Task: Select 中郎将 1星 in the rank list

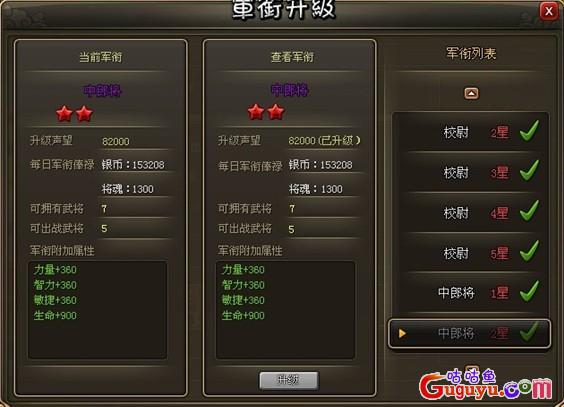Action: 471,293
